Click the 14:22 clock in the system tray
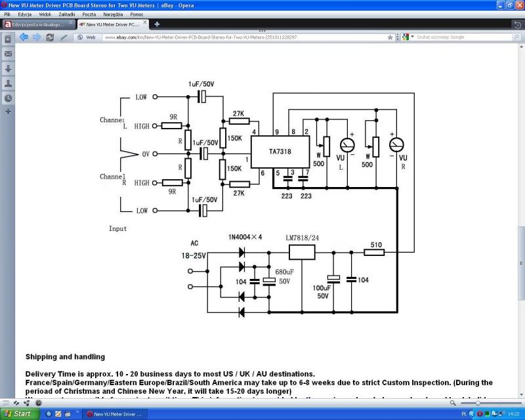525x420 pixels. pyautogui.click(x=514, y=414)
